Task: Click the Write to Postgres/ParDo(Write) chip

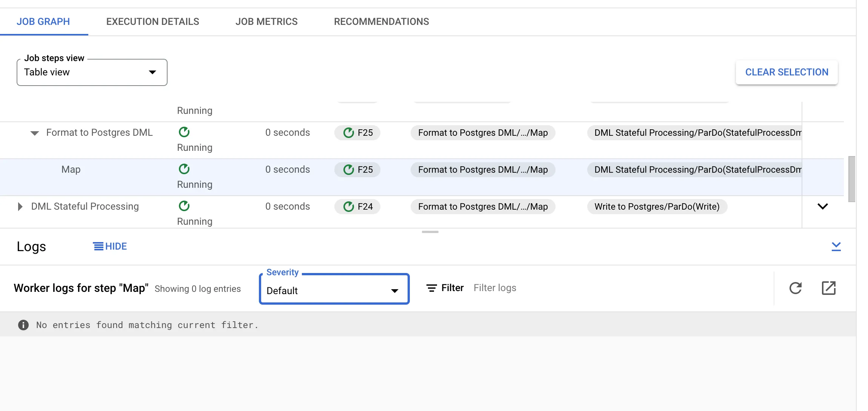Action: 657,207
